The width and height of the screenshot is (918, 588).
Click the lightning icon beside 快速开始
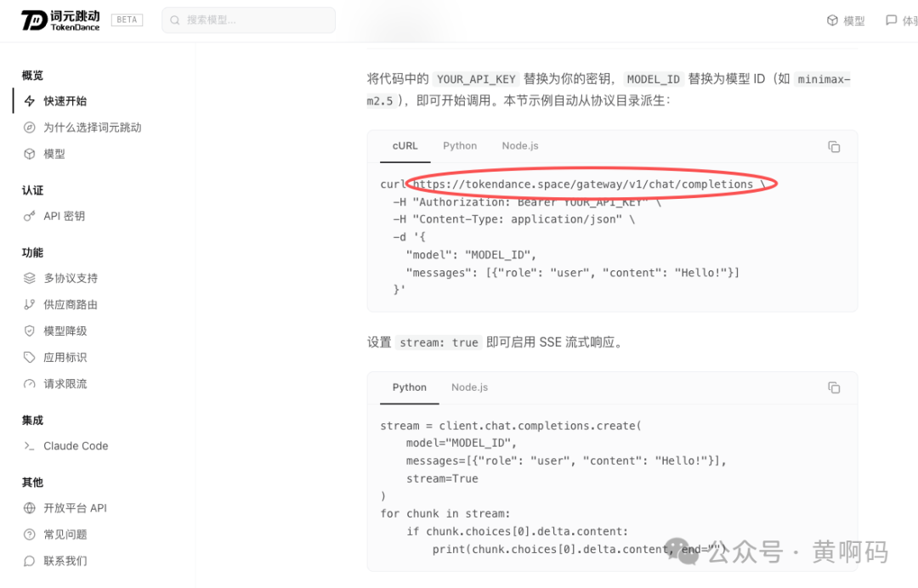(x=29, y=101)
